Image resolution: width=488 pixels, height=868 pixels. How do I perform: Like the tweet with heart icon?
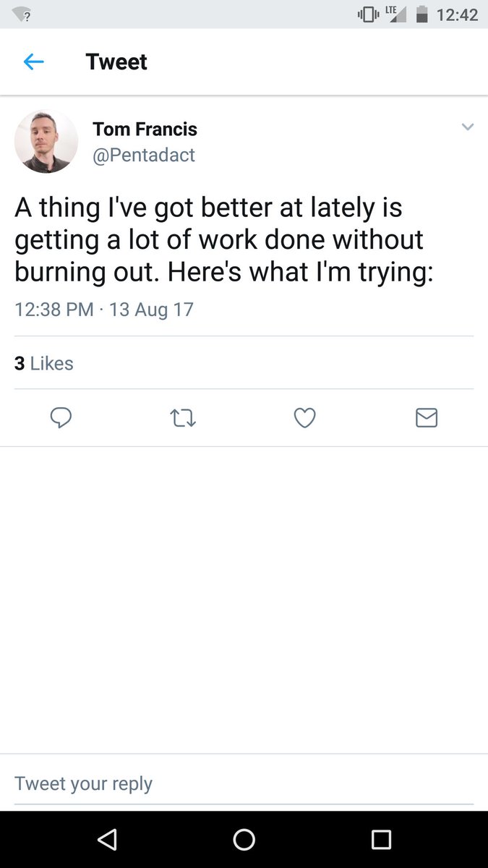point(304,417)
